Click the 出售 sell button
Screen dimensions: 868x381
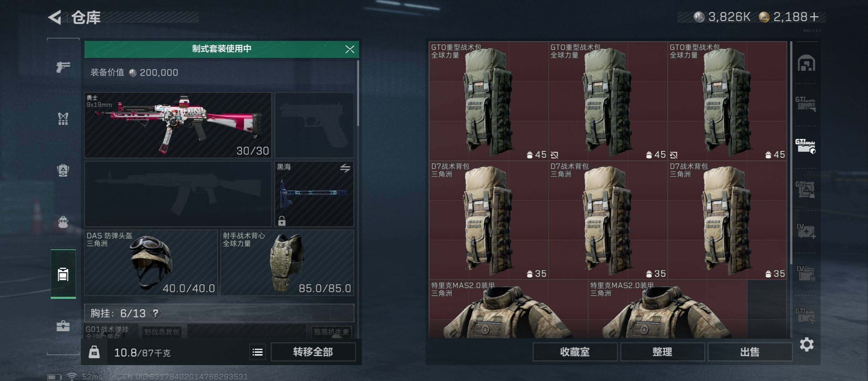click(x=750, y=352)
